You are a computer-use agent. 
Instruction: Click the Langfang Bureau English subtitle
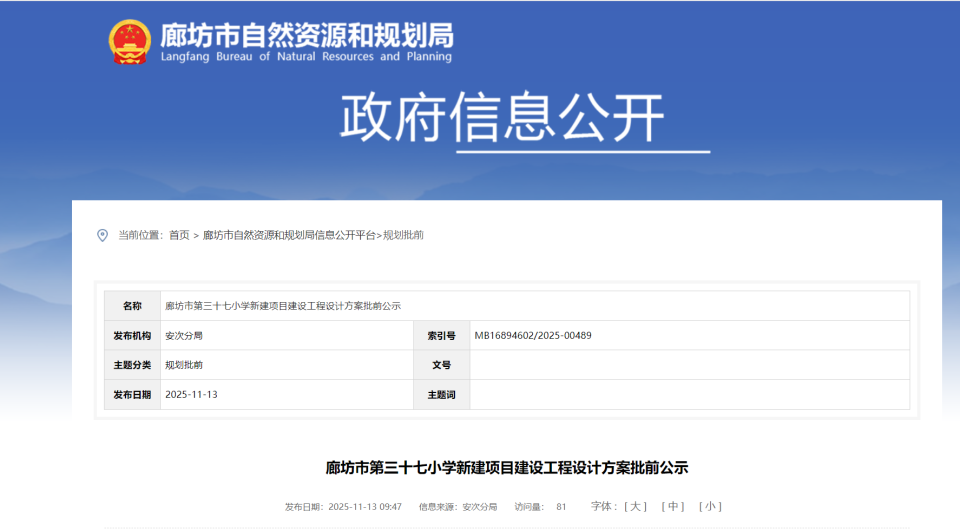coord(306,56)
